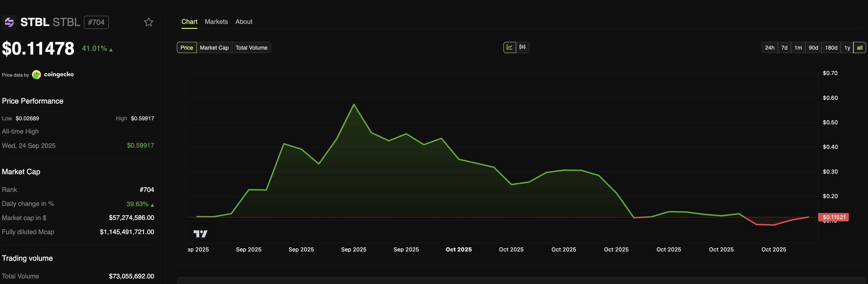Favorite STBL using the star icon
Screen dimensions: 868x284
149,22
